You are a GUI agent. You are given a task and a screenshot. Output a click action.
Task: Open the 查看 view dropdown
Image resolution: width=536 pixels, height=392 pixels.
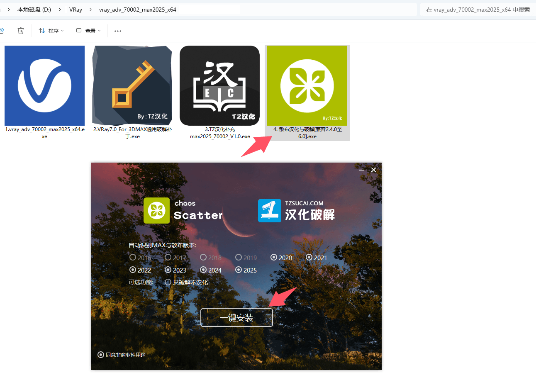tap(88, 31)
